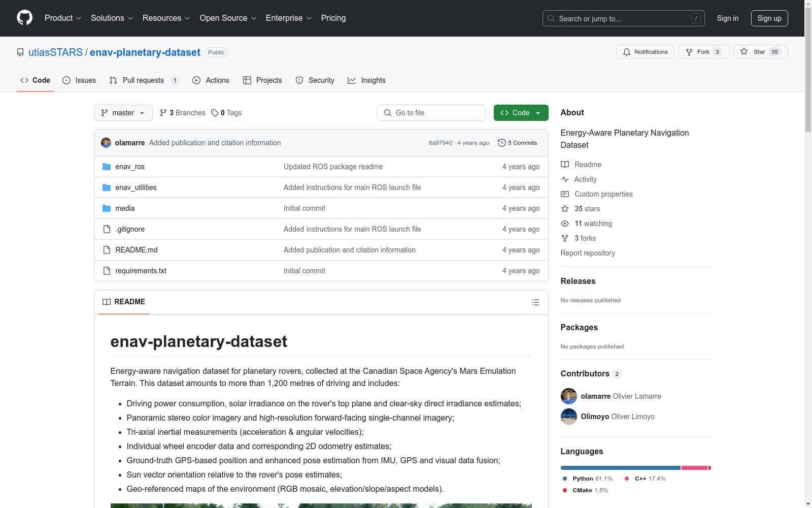This screenshot has width=812, height=508.
Task: Open the Code tab
Action: pos(36,80)
